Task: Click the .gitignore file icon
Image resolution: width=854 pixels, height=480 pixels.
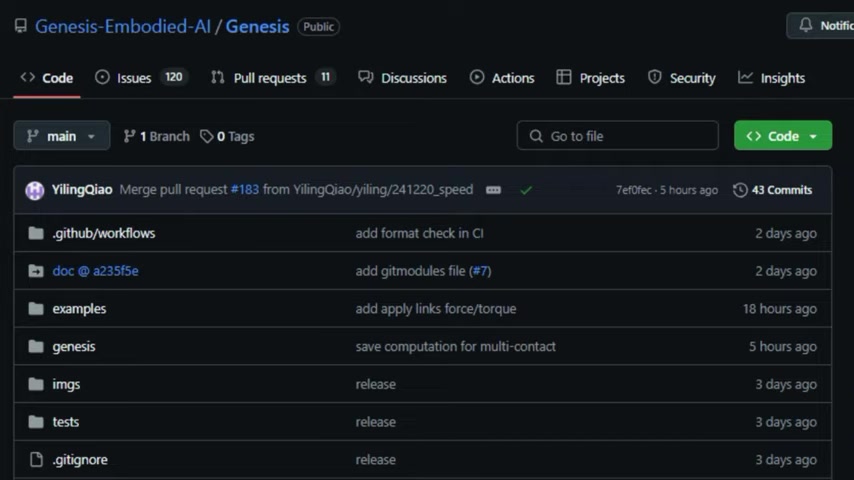Action: tap(36, 459)
